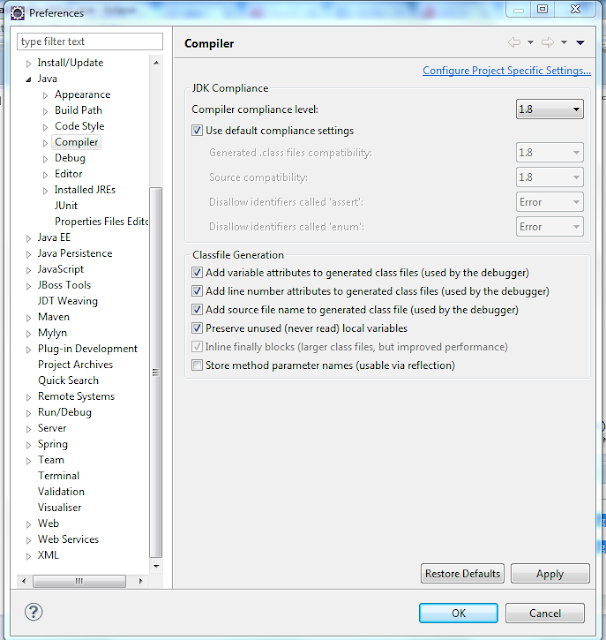Select Terminal preferences item
This screenshot has height=640, width=606.
[58, 476]
